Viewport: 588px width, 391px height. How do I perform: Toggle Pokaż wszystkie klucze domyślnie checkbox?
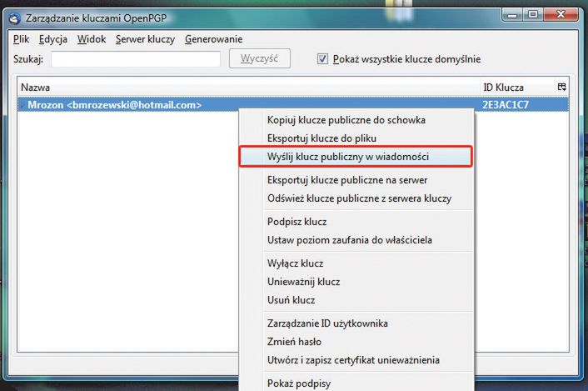tap(322, 59)
